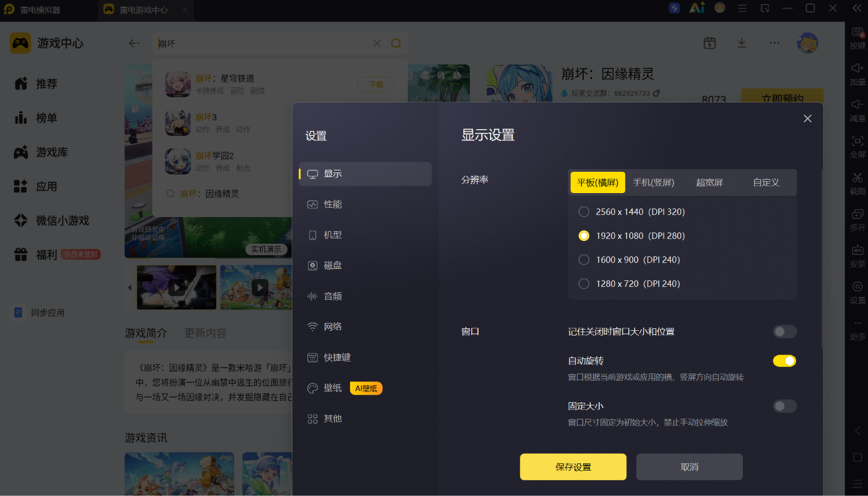Screen dimensions: 868x496
Task: Open the 网络 settings category
Action: pyautogui.click(x=365, y=327)
